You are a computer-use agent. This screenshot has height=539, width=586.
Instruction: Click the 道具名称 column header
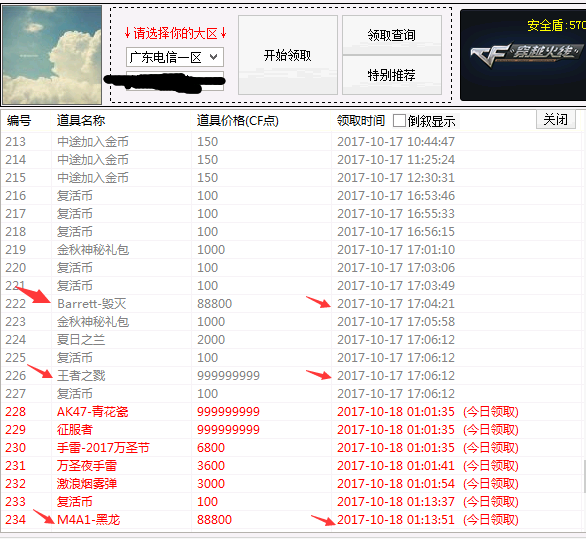coord(81,121)
